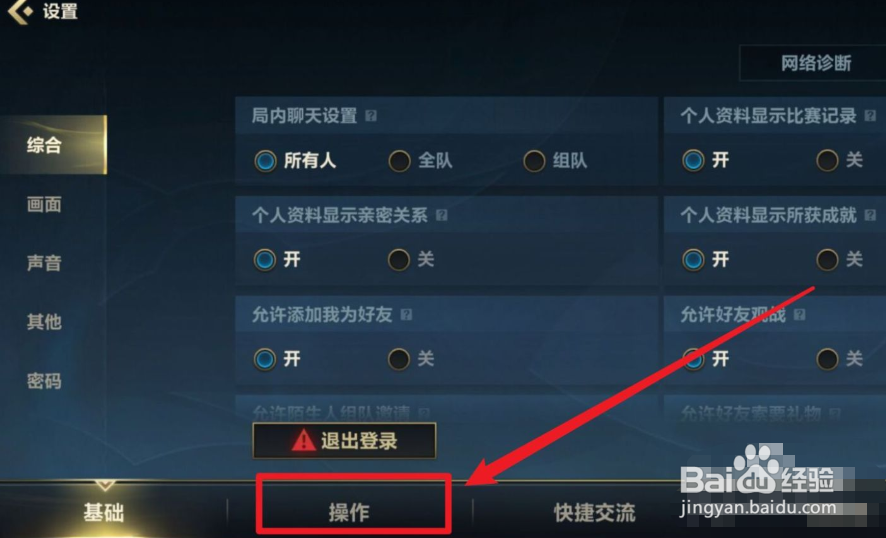Switch to the 操作 bottom tab
Viewport: 886px width, 538px height.
coord(349,512)
